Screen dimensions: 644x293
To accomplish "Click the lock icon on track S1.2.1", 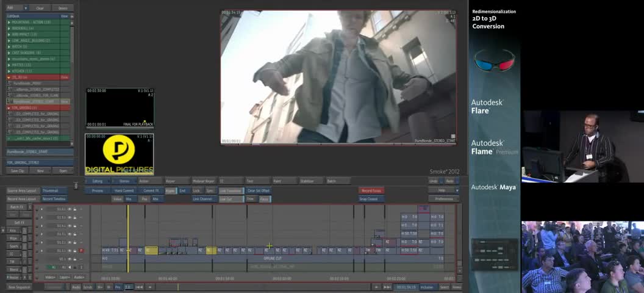I will coord(75,242).
